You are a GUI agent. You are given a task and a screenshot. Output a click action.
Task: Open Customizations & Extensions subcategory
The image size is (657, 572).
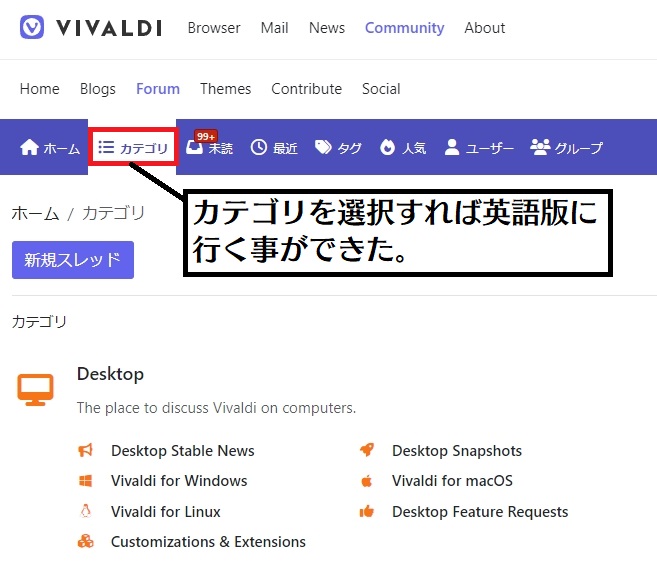[x=208, y=541]
